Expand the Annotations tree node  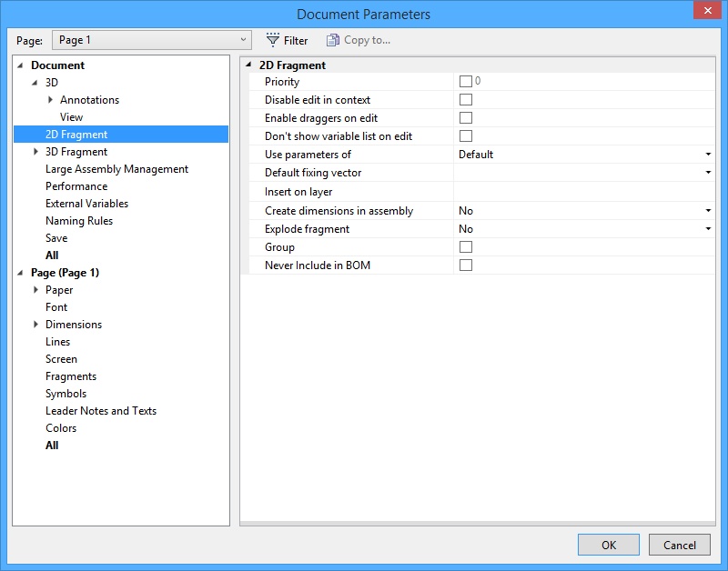click(51, 100)
